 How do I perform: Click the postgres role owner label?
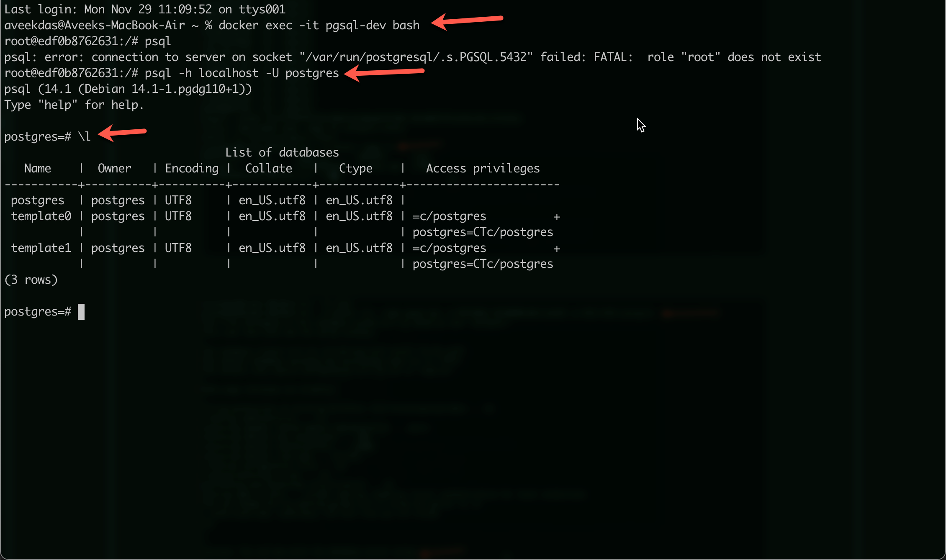(x=116, y=199)
